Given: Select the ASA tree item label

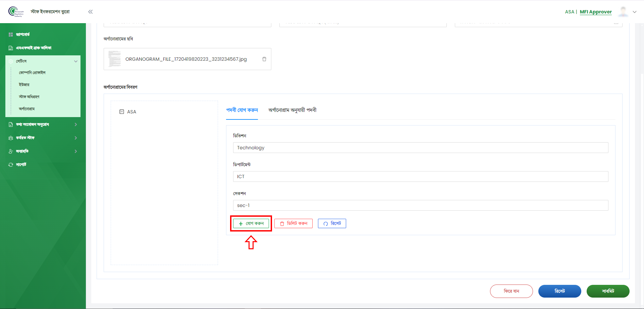Looking at the screenshot, I should [x=131, y=112].
